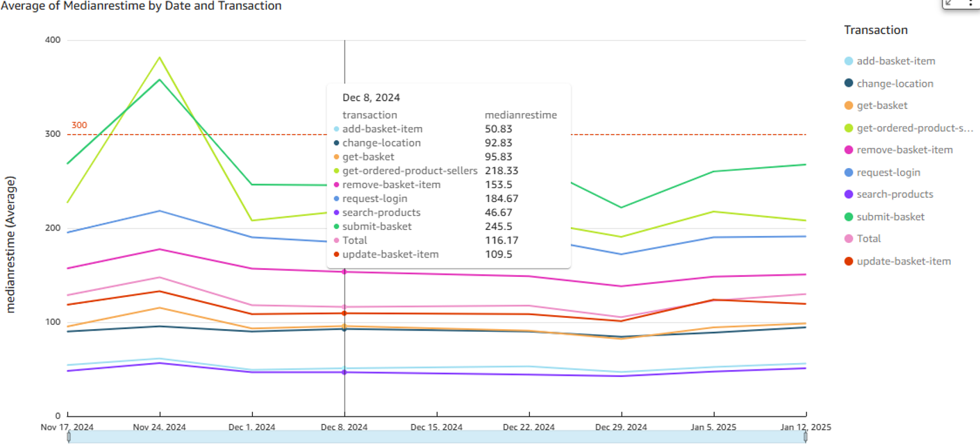Click the chart title text

141,6
